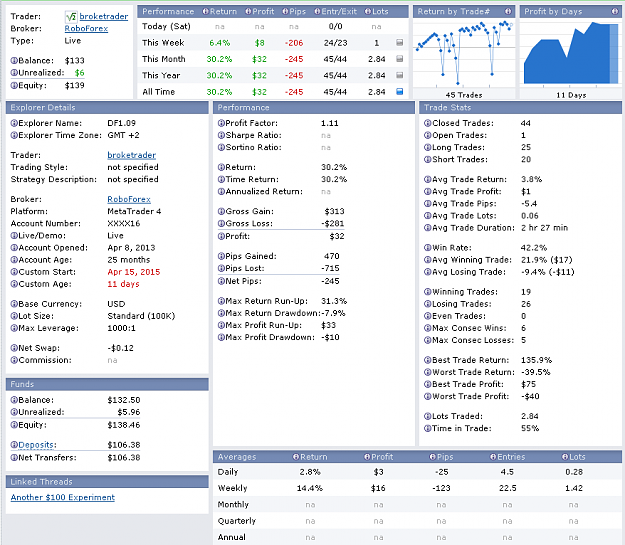
Task: Click Weekly row in Averages table
Action: point(417,488)
